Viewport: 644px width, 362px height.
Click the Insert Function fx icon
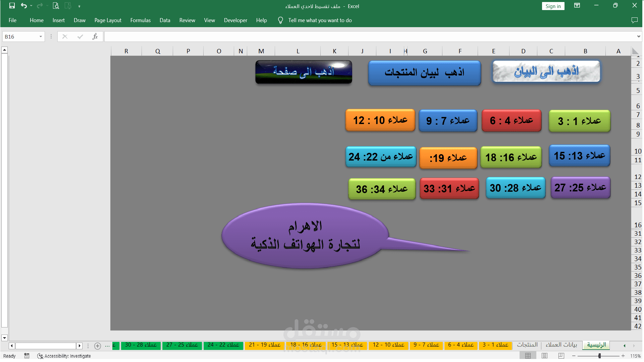pos(95,37)
